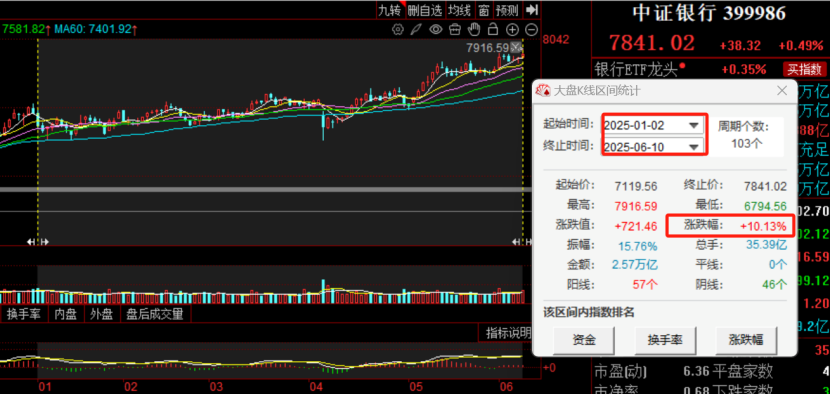
Task: Toggle the 九转 indicator
Action: (390, 10)
